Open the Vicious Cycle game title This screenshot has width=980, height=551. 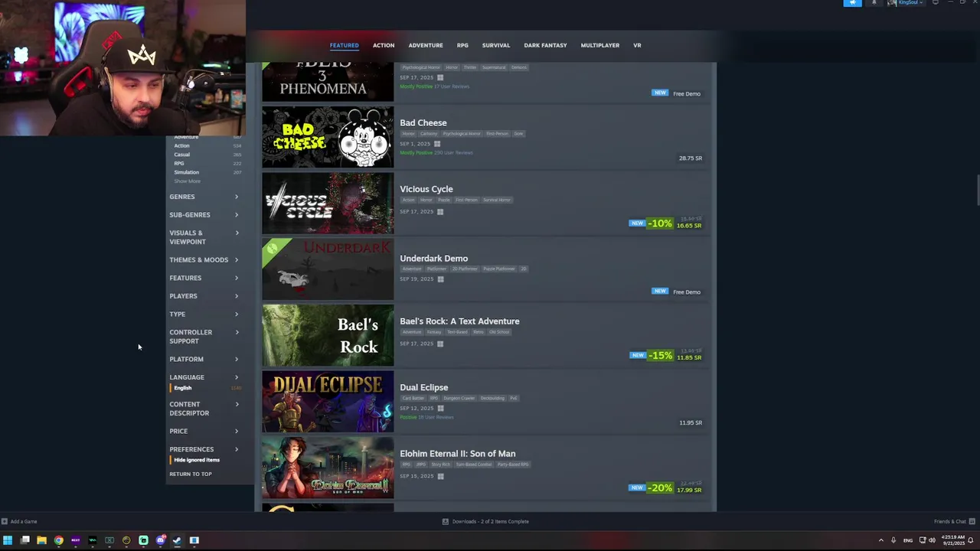click(x=426, y=189)
